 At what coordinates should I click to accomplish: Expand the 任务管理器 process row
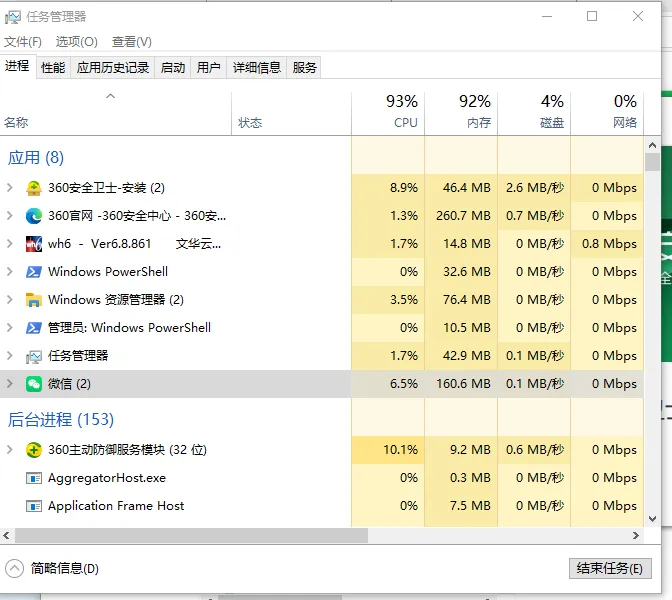(9, 355)
